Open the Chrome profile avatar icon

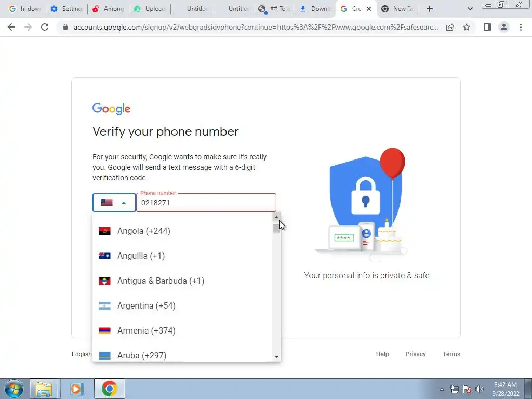(504, 27)
